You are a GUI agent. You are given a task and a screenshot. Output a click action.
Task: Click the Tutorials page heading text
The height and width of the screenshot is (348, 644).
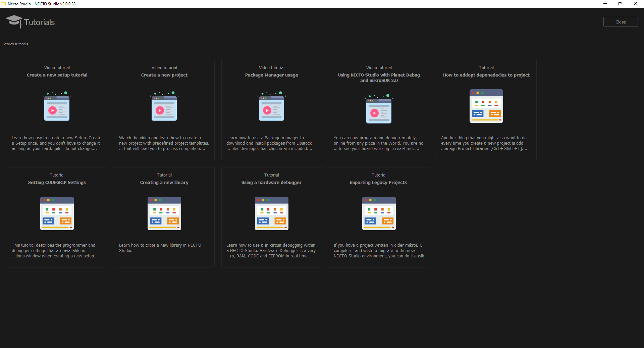pyautogui.click(x=39, y=22)
